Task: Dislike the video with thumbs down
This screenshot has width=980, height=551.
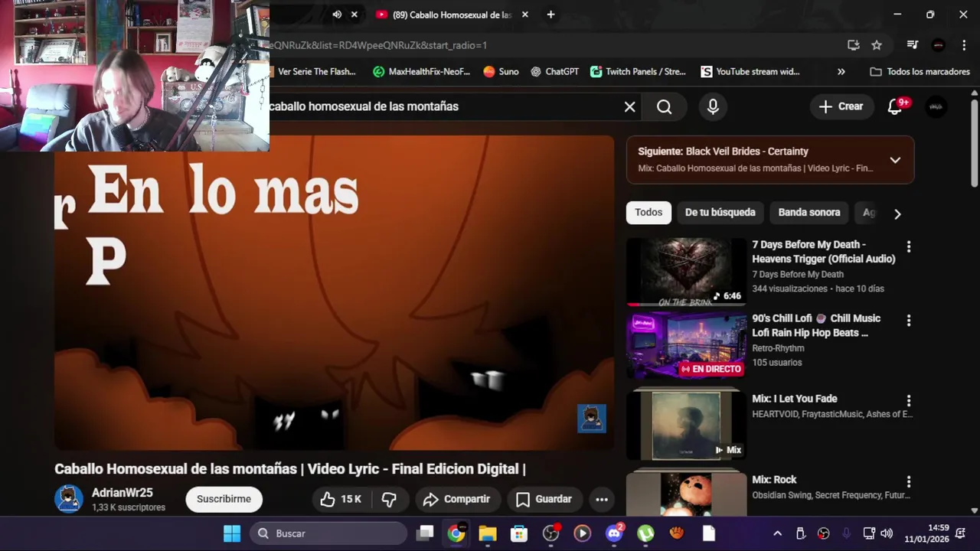Action: click(x=389, y=499)
